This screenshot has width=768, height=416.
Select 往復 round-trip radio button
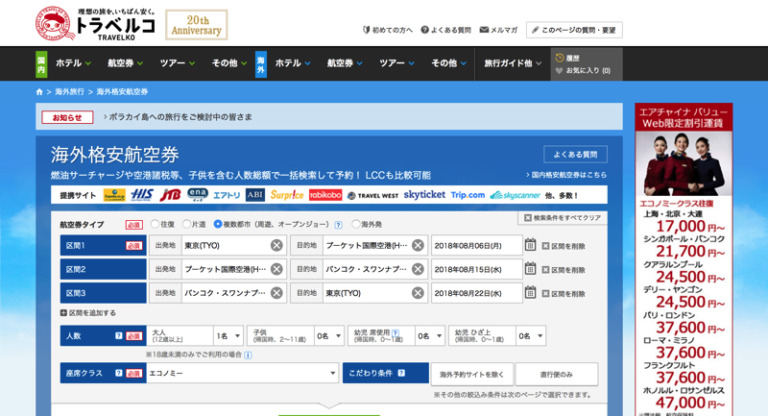tap(155, 224)
